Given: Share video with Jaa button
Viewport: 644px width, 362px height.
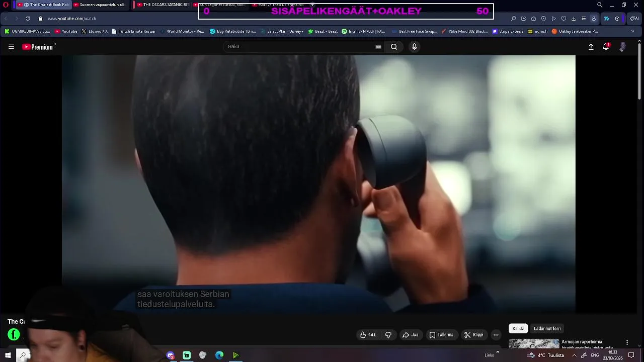Looking at the screenshot, I should (411, 335).
